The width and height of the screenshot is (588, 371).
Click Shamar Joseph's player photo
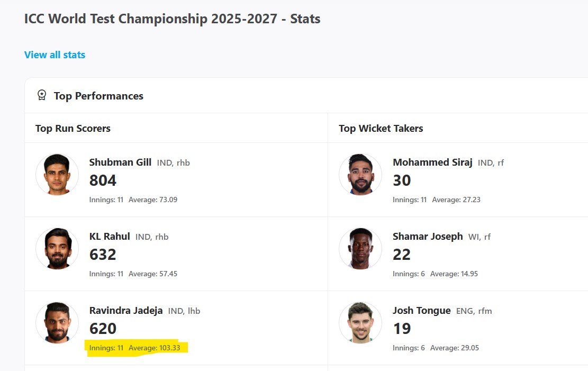pyautogui.click(x=360, y=249)
